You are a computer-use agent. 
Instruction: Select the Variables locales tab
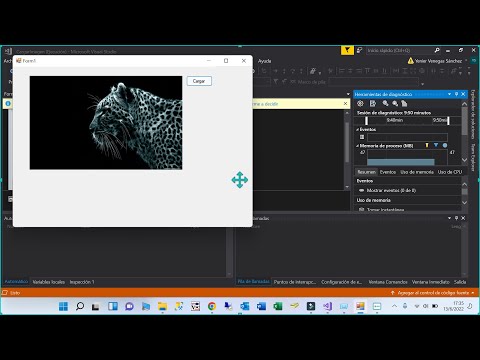click(49, 282)
